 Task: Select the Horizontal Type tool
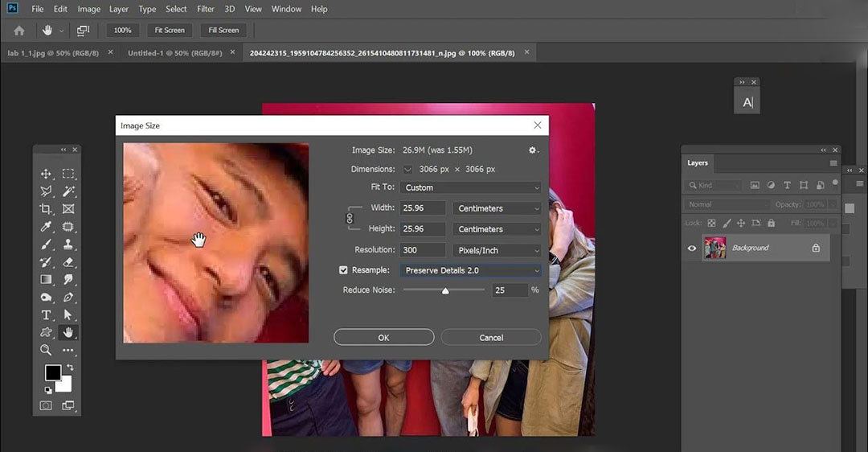tap(46, 315)
